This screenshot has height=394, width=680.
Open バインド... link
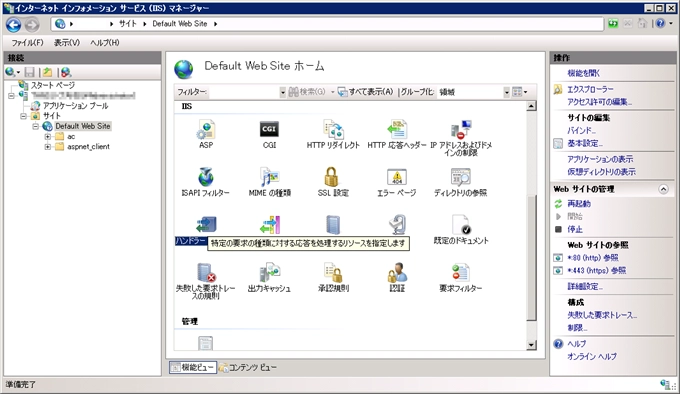pos(581,130)
